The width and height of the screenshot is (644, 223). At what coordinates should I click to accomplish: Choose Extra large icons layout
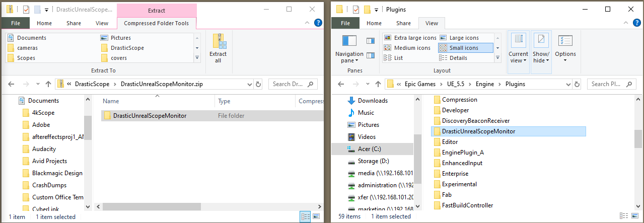[410, 38]
